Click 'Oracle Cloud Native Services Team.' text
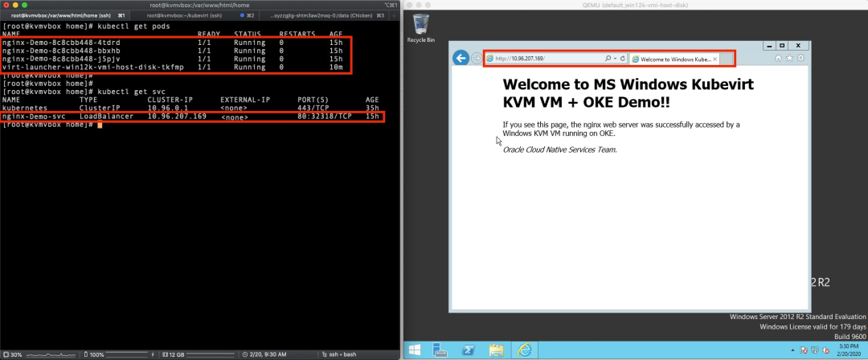 pos(559,149)
